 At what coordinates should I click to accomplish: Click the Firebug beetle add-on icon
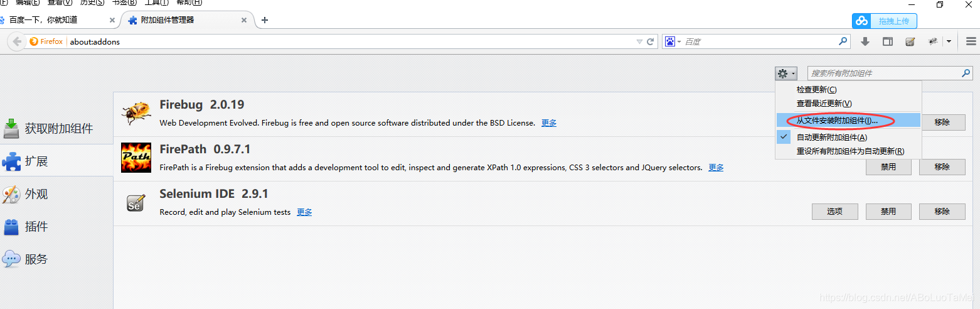coord(136,113)
